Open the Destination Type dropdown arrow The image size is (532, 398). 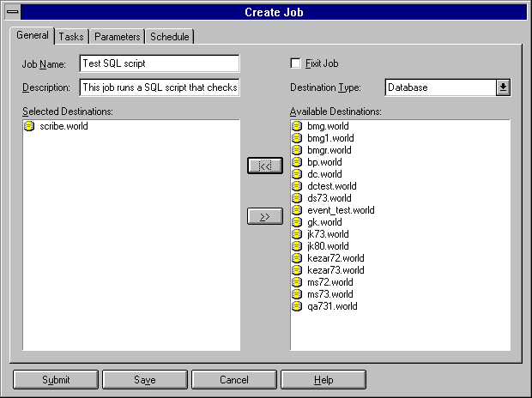(x=503, y=87)
